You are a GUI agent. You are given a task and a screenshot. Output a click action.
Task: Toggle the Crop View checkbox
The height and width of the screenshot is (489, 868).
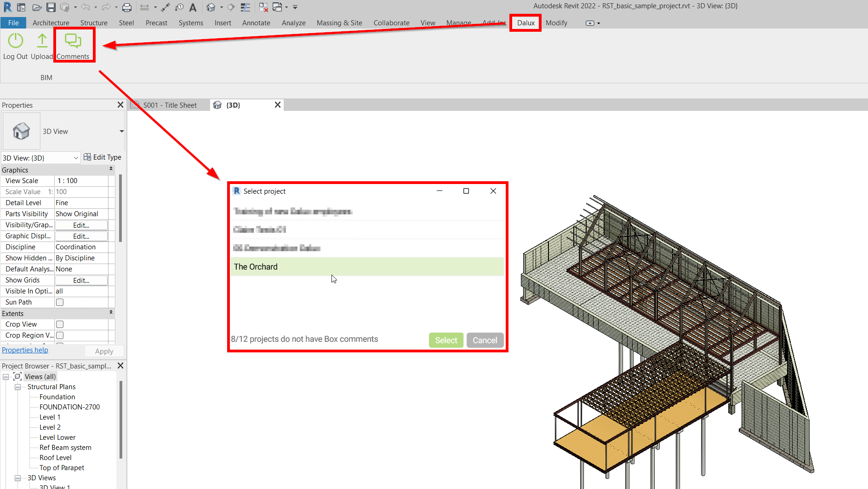(x=60, y=324)
